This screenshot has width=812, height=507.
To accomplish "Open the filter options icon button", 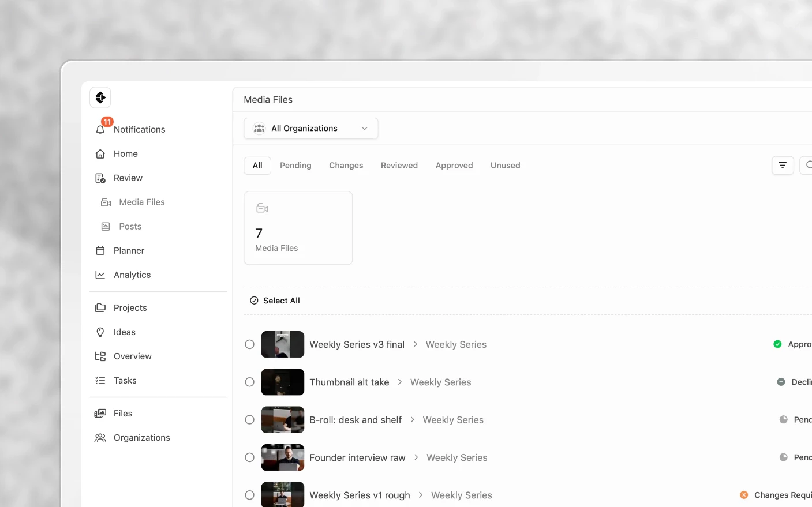I will point(783,166).
